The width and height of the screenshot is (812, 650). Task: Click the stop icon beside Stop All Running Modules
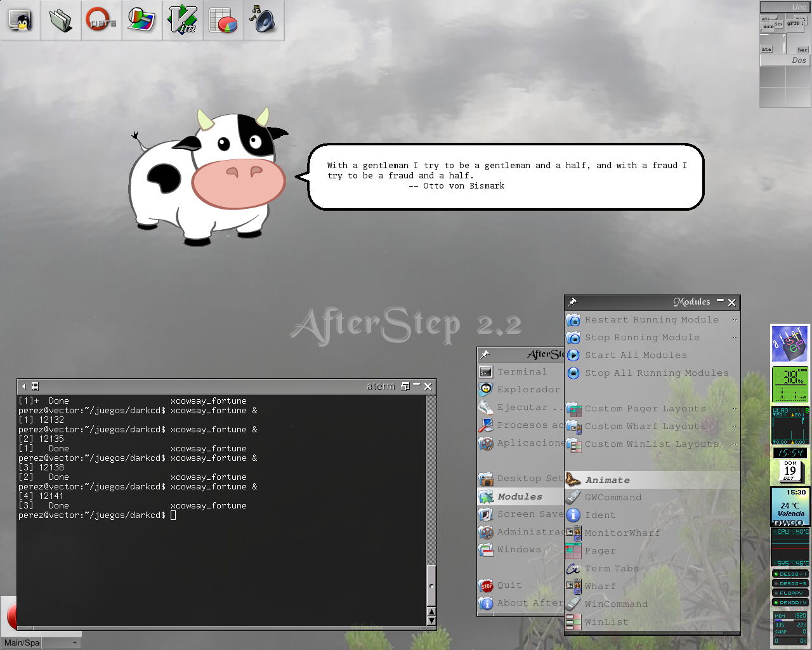pos(573,373)
